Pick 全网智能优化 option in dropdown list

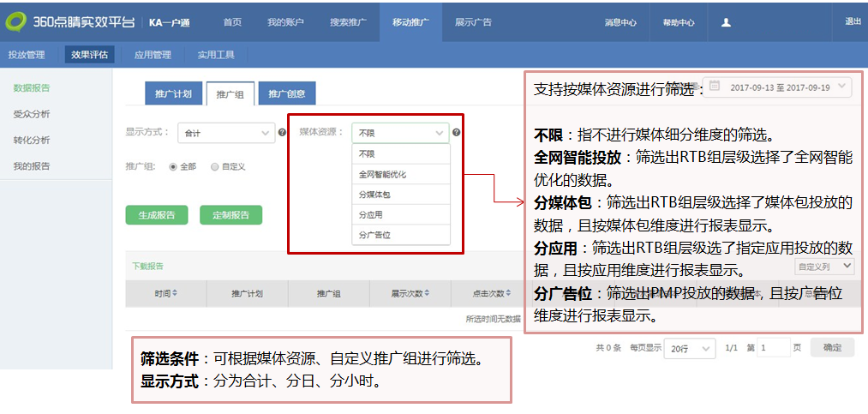[382, 174]
